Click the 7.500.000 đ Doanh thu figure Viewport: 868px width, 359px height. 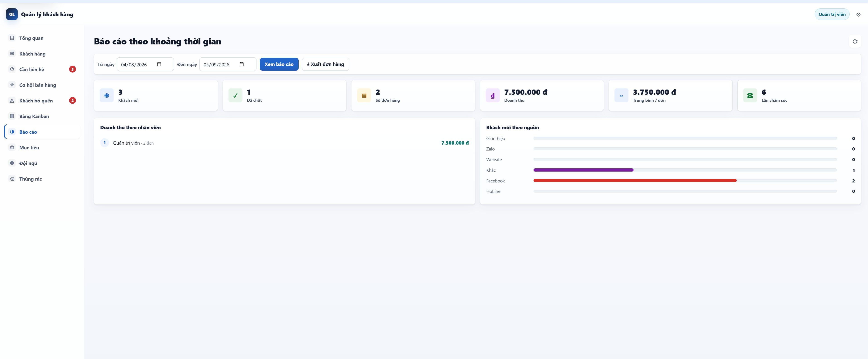coord(526,92)
